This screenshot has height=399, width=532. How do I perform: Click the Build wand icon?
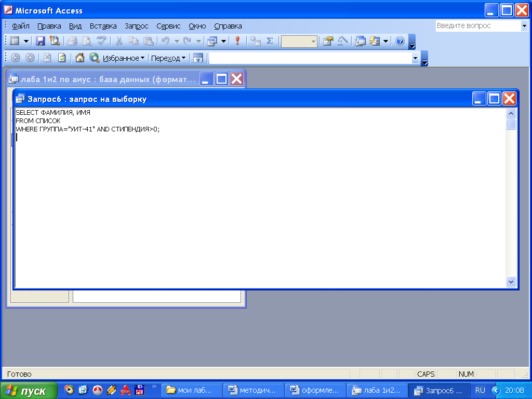click(343, 42)
